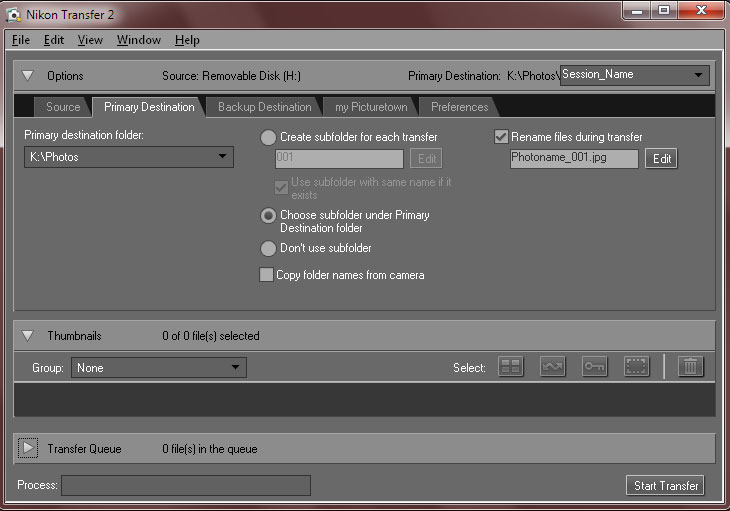Select Create subfolder for each transfer
The width and height of the screenshot is (730, 511).
(x=268, y=137)
